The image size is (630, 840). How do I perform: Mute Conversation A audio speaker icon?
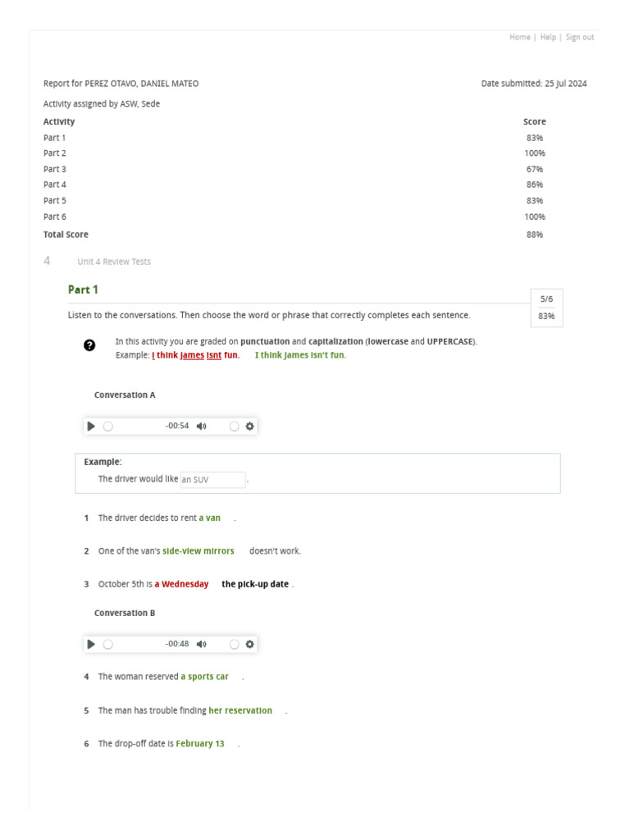point(201,427)
